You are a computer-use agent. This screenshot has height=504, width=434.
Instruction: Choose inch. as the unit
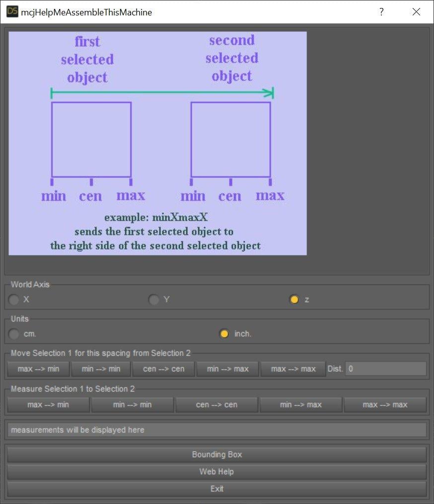(x=224, y=334)
